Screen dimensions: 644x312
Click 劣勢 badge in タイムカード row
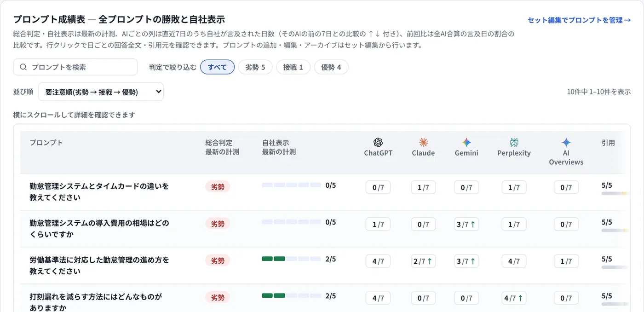(218, 187)
